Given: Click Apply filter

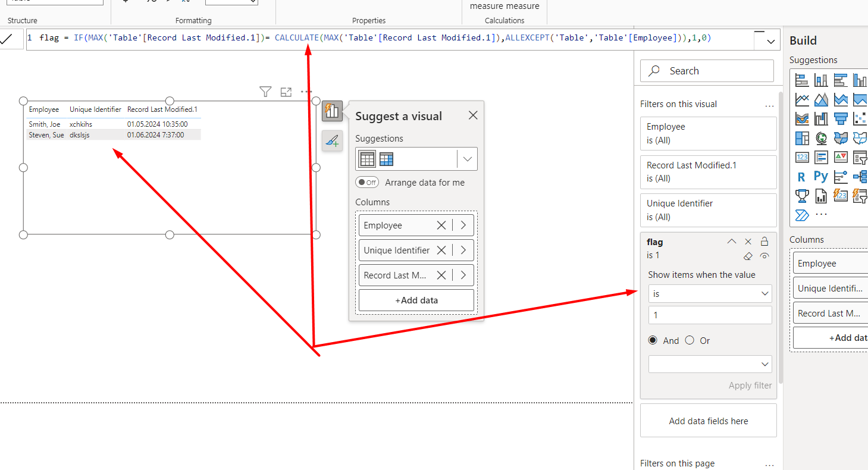Looking at the screenshot, I should [x=750, y=386].
